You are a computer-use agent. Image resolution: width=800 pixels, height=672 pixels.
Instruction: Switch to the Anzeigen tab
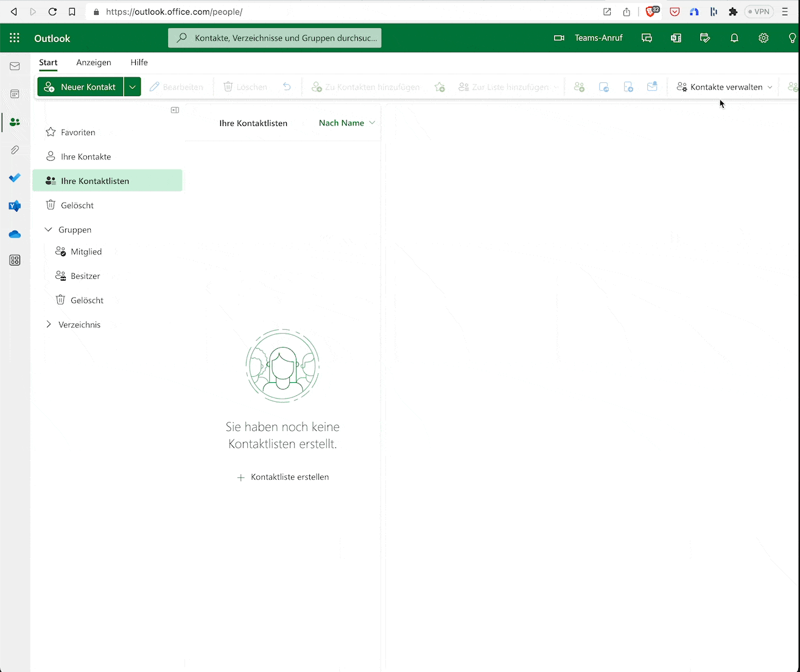[94, 63]
